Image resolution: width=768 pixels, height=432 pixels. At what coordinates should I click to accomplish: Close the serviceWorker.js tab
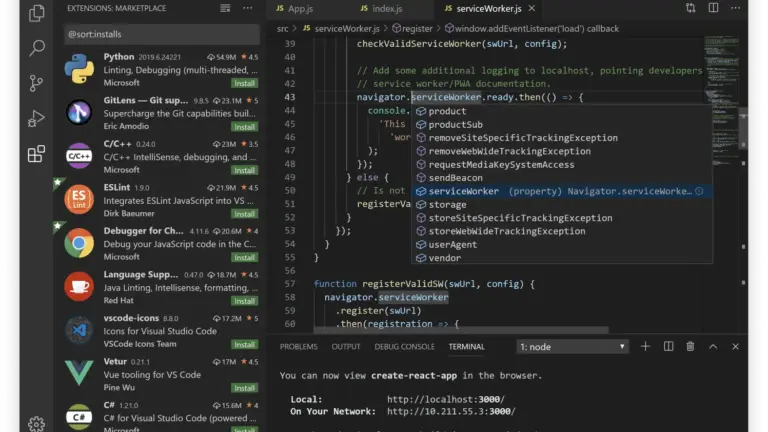point(532,8)
